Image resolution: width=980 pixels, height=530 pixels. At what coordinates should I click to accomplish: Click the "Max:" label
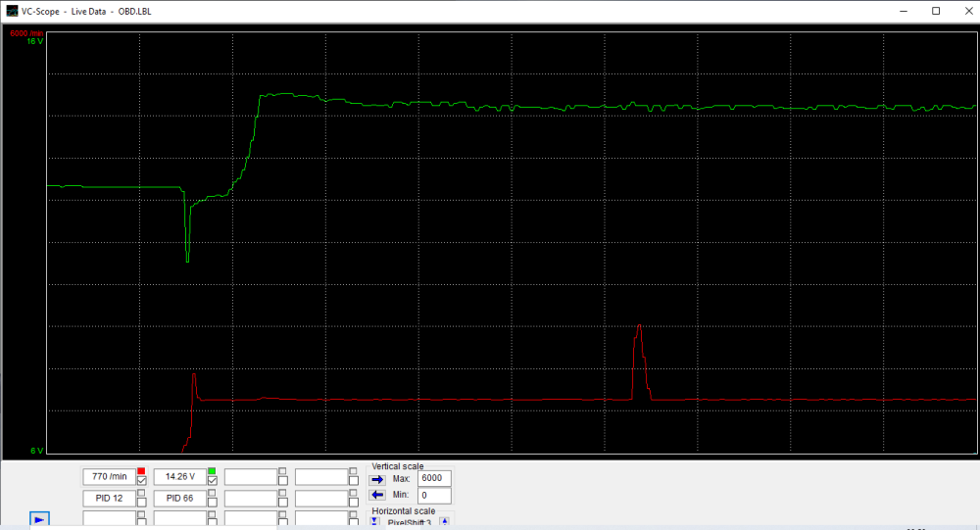(x=401, y=479)
